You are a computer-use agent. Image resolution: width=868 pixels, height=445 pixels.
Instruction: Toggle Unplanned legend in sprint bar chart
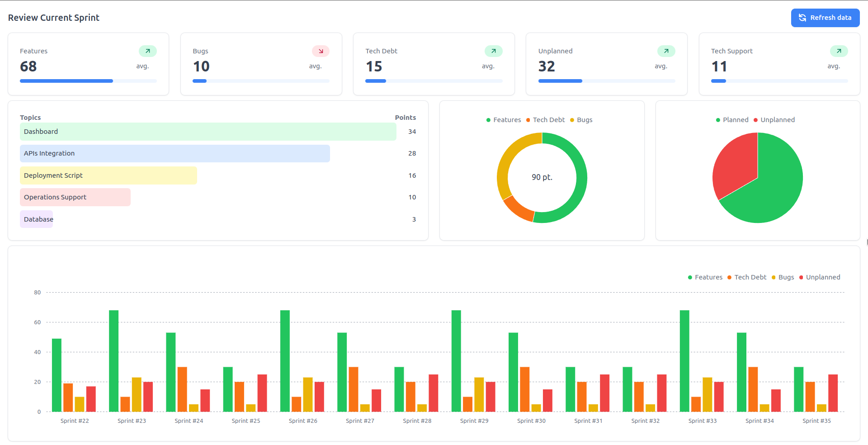point(820,277)
